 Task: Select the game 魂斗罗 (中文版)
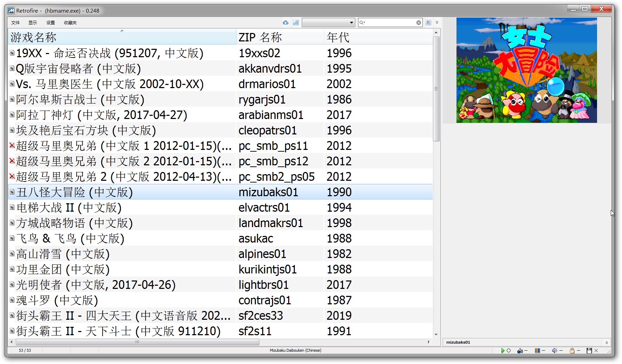point(57,300)
